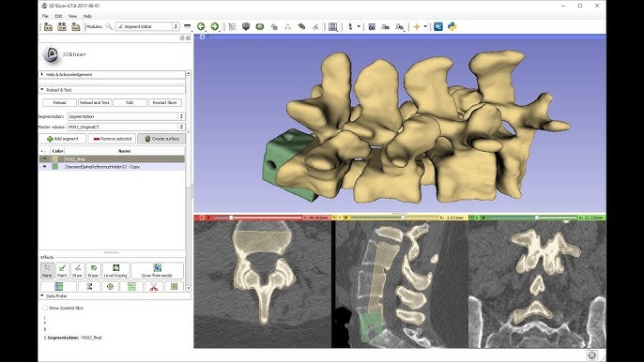Viewport: 644px width, 362px height.
Task: Click the Create surface button
Action: pos(161,139)
